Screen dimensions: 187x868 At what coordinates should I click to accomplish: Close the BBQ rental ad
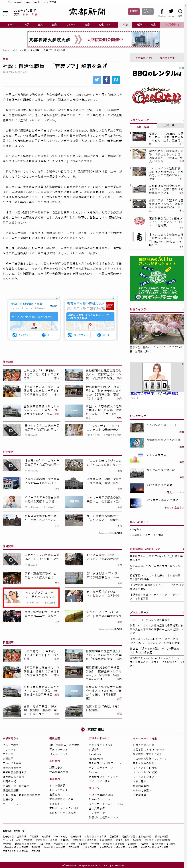[183, 68]
